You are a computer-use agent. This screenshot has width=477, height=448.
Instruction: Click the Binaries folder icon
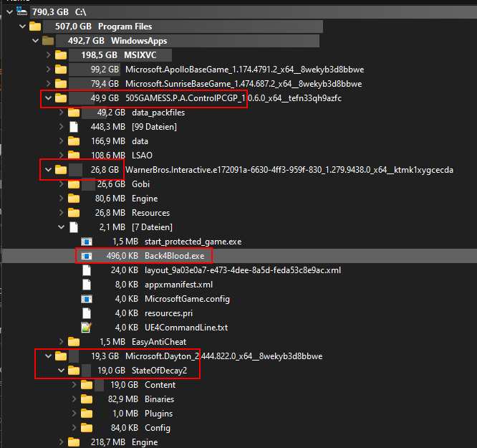click(x=87, y=399)
